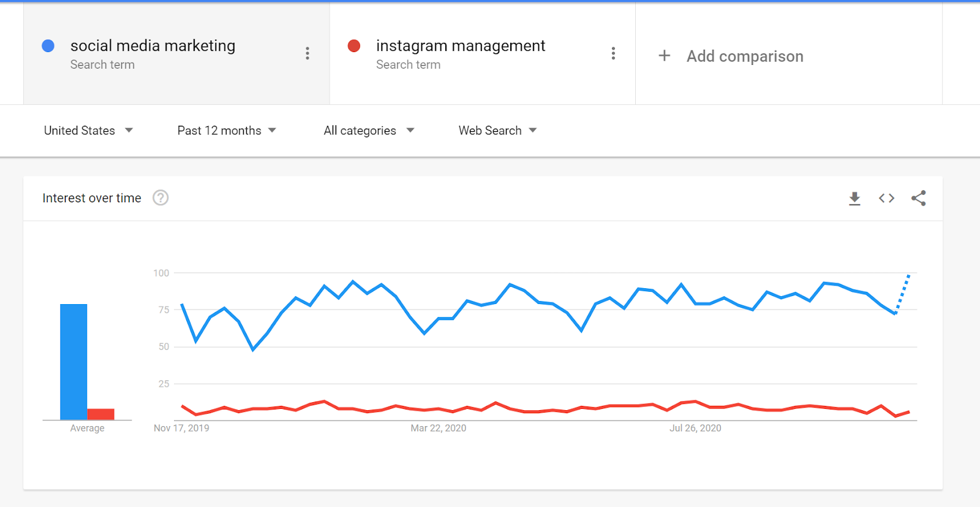Open the Web Search type dropdown

pyautogui.click(x=497, y=131)
